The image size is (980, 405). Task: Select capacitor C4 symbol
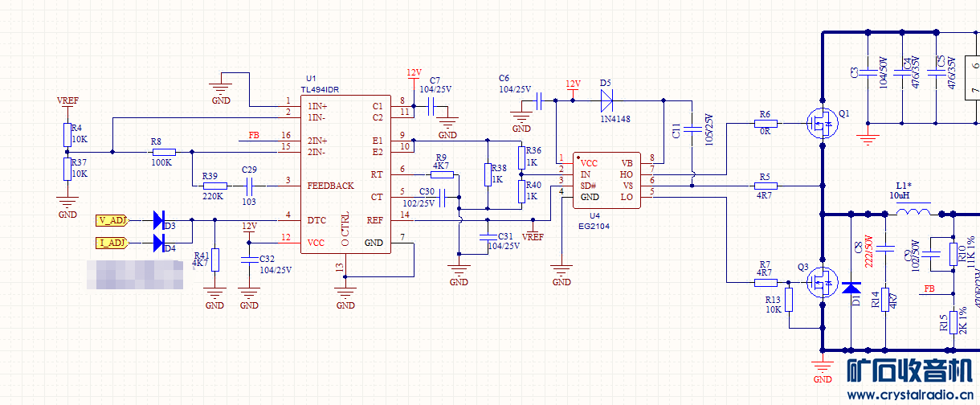coord(902,72)
